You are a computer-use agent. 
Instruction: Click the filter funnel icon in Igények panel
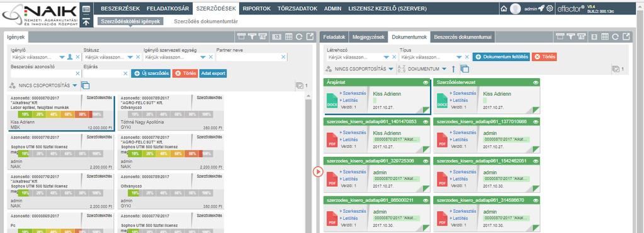pyautogui.click(x=252, y=37)
